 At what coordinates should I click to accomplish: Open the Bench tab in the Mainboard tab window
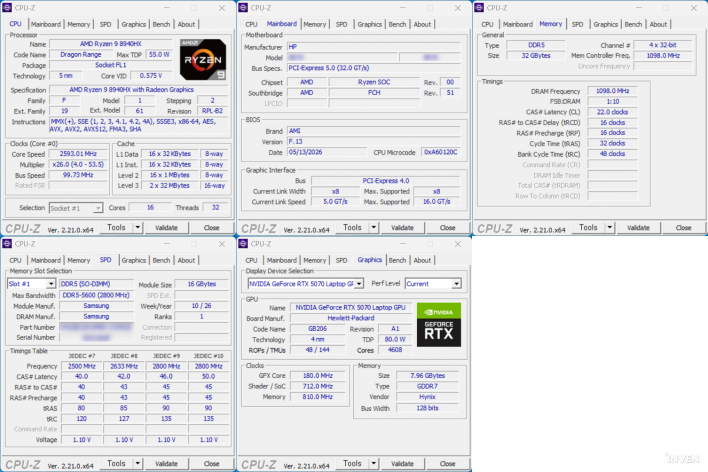click(x=397, y=24)
